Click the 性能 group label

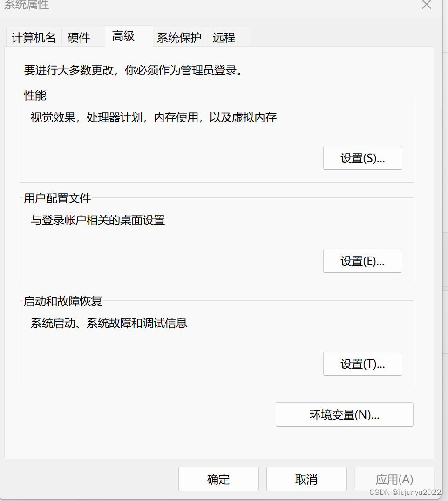click(x=35, y=95)
